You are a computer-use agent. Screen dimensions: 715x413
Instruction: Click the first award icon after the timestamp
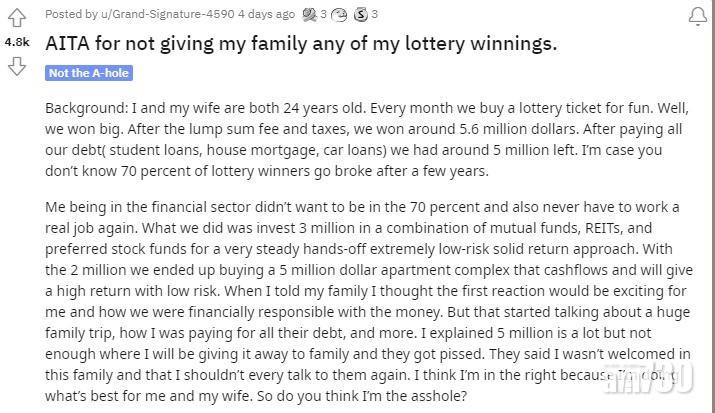point(310,14)
